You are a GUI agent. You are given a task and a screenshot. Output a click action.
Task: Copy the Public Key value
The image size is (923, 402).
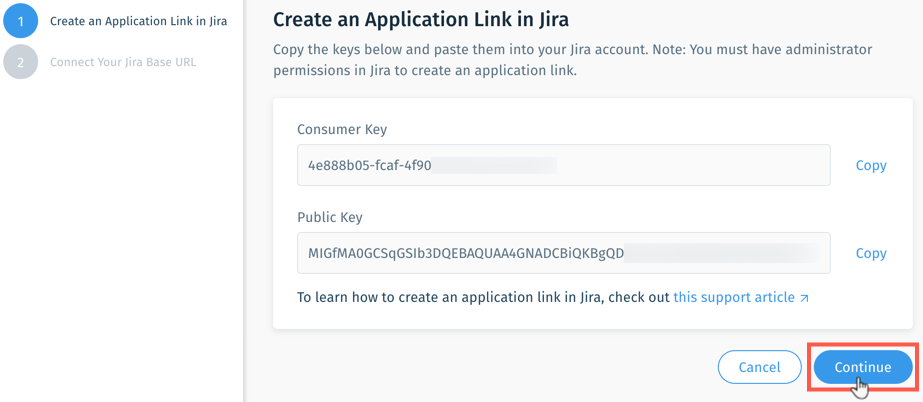(x=871, y=253)
